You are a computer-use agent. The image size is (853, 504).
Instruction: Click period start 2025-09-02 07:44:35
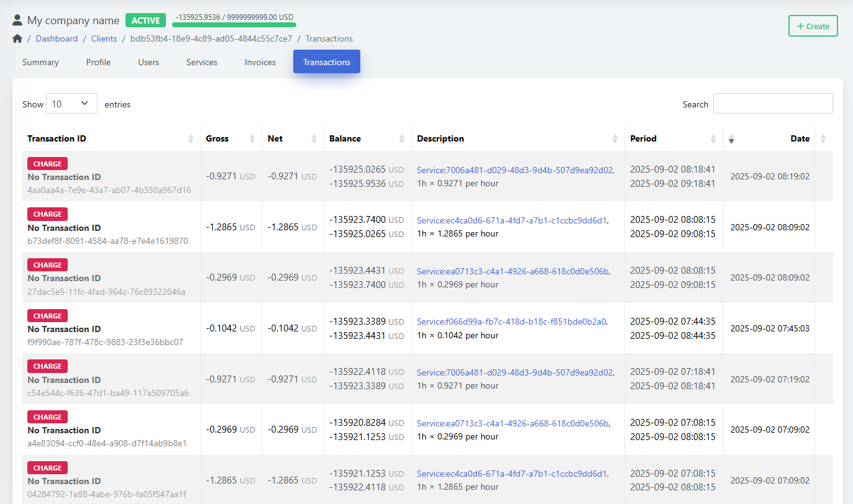pyautogui.click(x=673, y=322)
